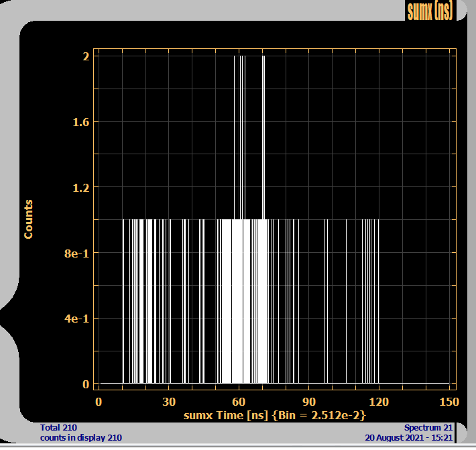The width and height of the screenshot is (476, 450).
Task: Click the Counts y-axis label
Action: tap(28, 219)
